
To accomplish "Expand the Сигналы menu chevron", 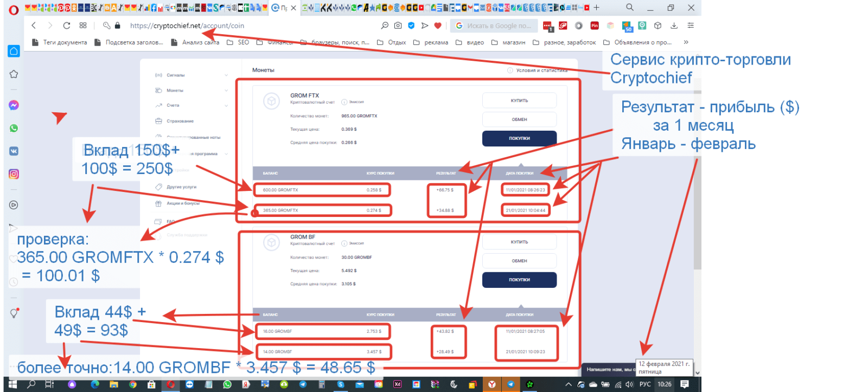I will (226, 75).
